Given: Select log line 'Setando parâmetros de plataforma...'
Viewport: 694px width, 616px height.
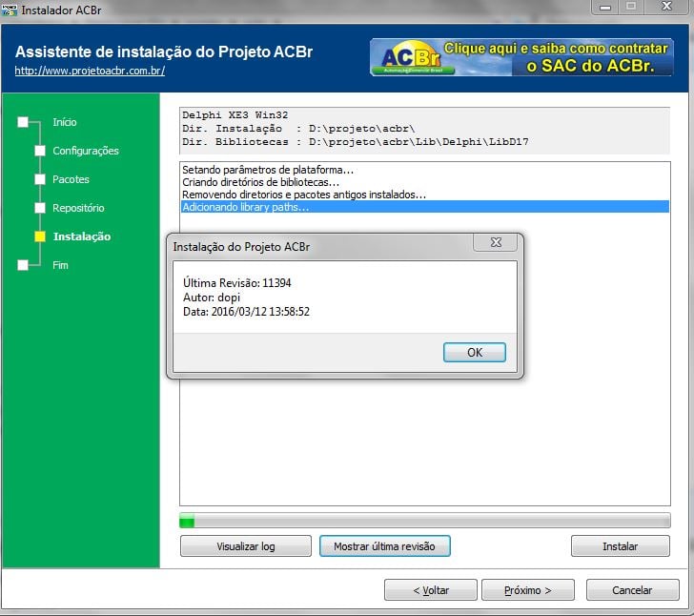Looking at the screenshot, I should (425, 170).
